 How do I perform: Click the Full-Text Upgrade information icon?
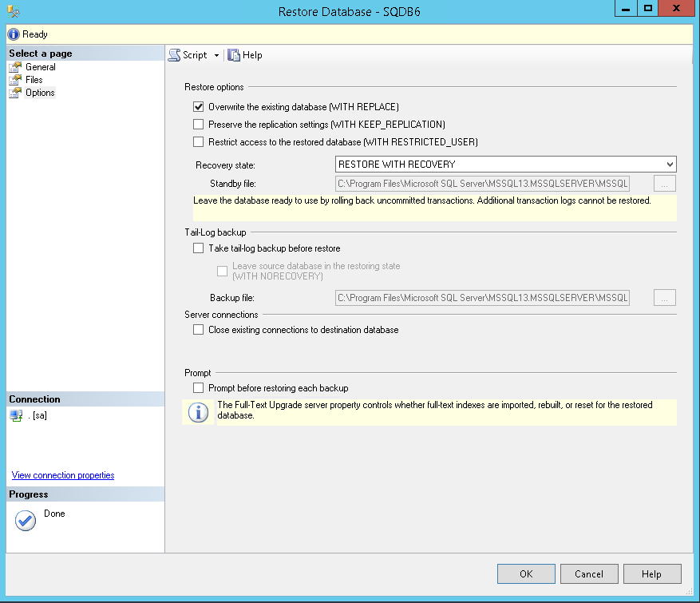tap(197, 411)
